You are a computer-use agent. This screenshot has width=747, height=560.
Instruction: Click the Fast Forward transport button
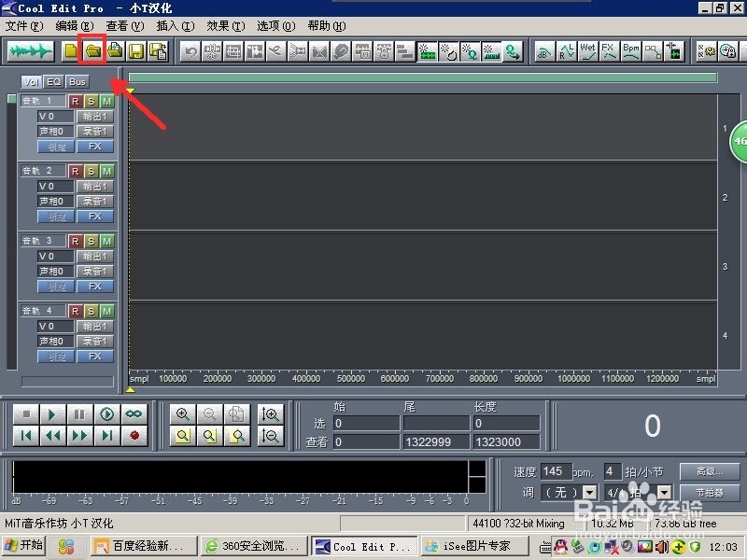click(79, 435)
